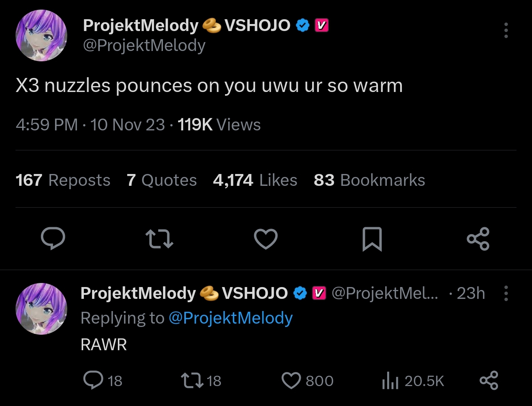Open reply tweet's three-dot more menu
Viewport: 532px width, 406px height.
(x=506, y=293)
